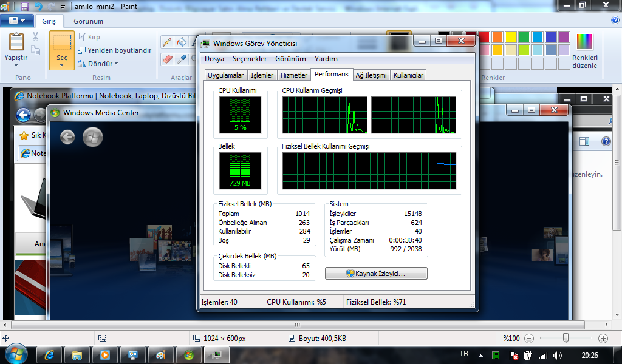Open Windows Explorer folder from the taskbar

click(x=77, y=356)
